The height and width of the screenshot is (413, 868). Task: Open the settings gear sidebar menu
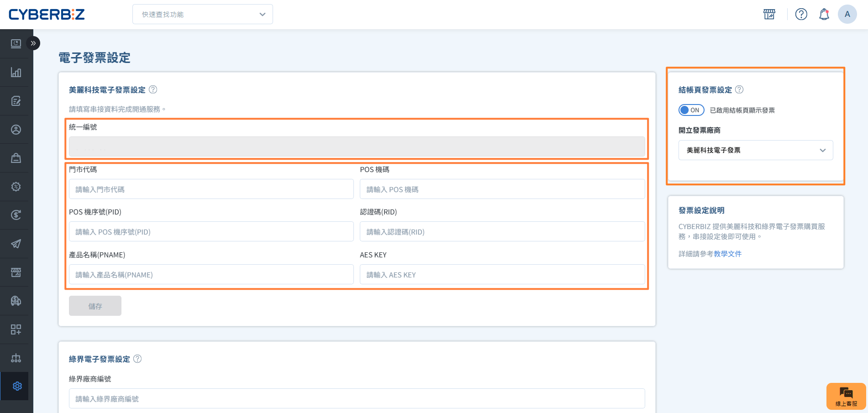(x=17, y=386)
